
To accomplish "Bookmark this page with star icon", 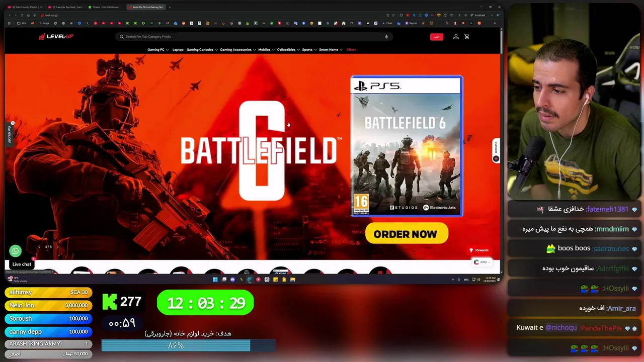I will 387,15.
